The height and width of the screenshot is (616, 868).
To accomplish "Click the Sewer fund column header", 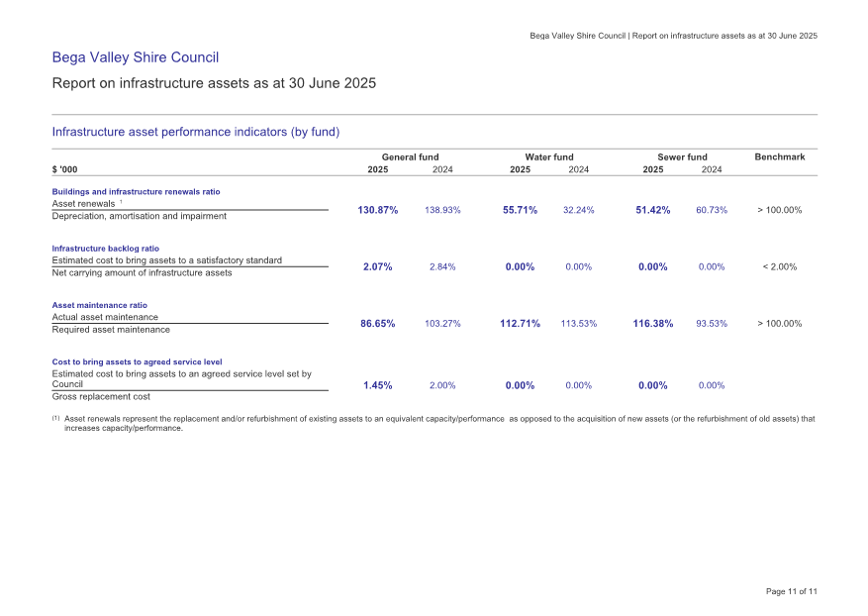I will tap(682, 157).
